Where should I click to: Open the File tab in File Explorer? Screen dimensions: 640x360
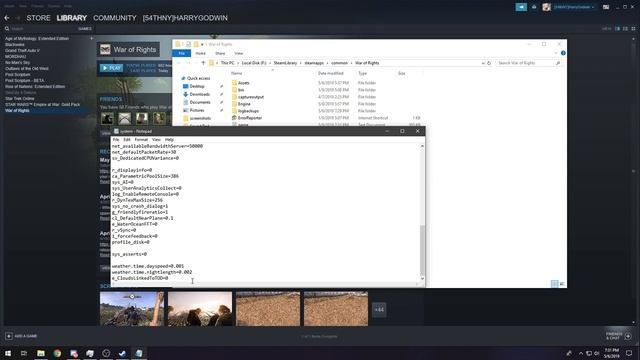(182, 53)
